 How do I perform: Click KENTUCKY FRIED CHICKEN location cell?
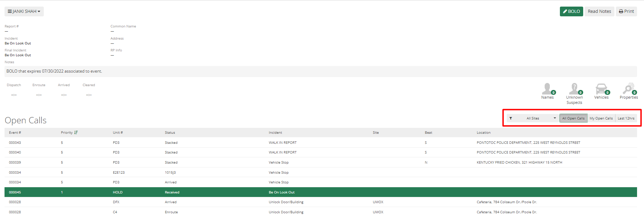point(519,163)
